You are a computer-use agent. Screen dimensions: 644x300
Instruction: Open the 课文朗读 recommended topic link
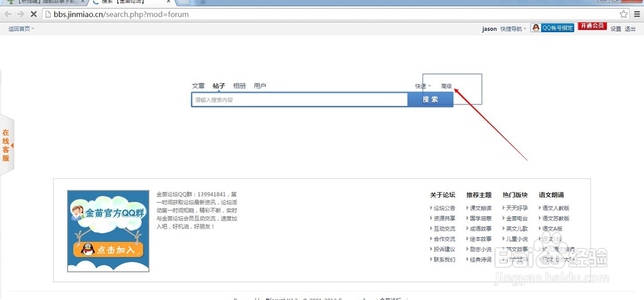click(x=480, y=208)
